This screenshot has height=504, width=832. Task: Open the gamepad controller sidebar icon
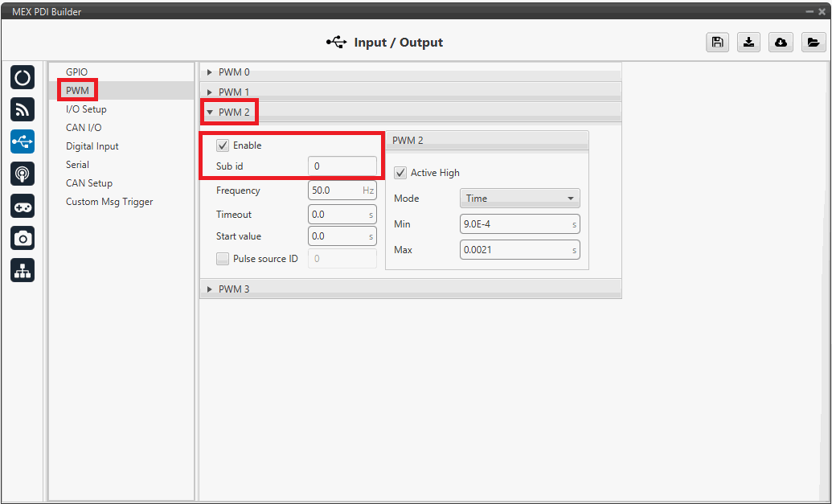pos(23,207)
